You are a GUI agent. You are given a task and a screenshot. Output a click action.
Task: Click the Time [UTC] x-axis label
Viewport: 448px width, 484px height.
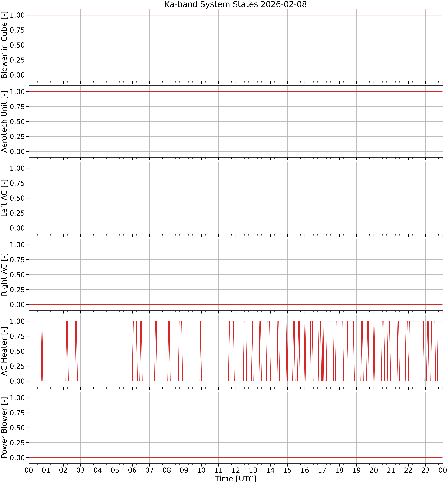[236, 479]
